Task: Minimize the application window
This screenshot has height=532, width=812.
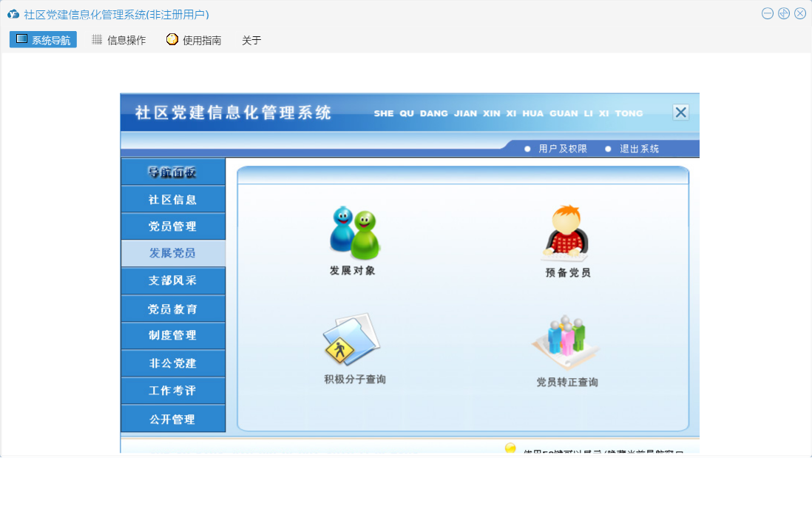Action: click(x=768, y=13)
